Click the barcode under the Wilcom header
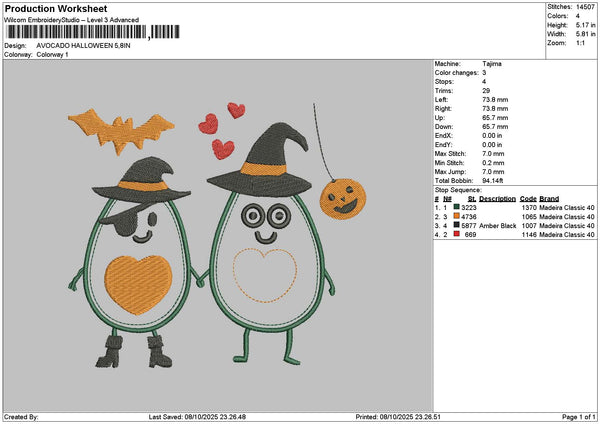Image resolution: width=600 pixels, height=424 pixels. pos(75,33)
